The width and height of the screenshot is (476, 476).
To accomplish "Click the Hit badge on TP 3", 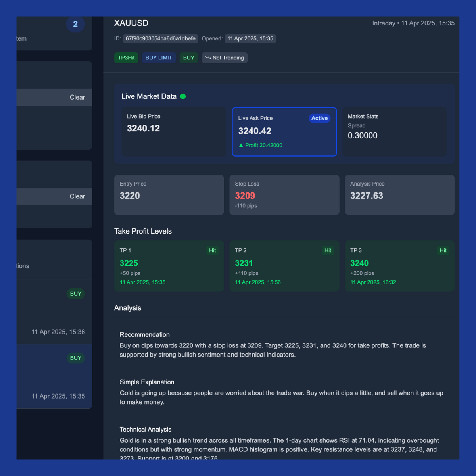I will [x=443, y=250].
